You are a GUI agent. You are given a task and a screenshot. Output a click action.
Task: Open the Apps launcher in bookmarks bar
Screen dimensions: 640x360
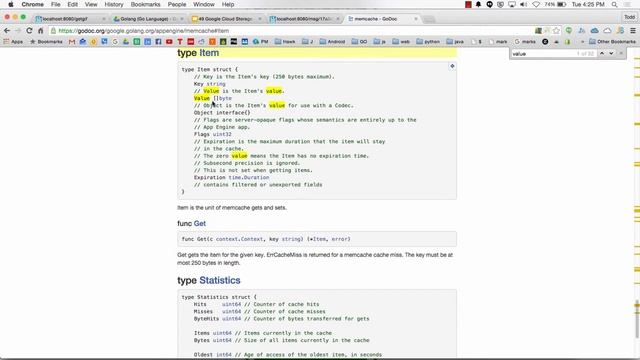coord(13,42)
